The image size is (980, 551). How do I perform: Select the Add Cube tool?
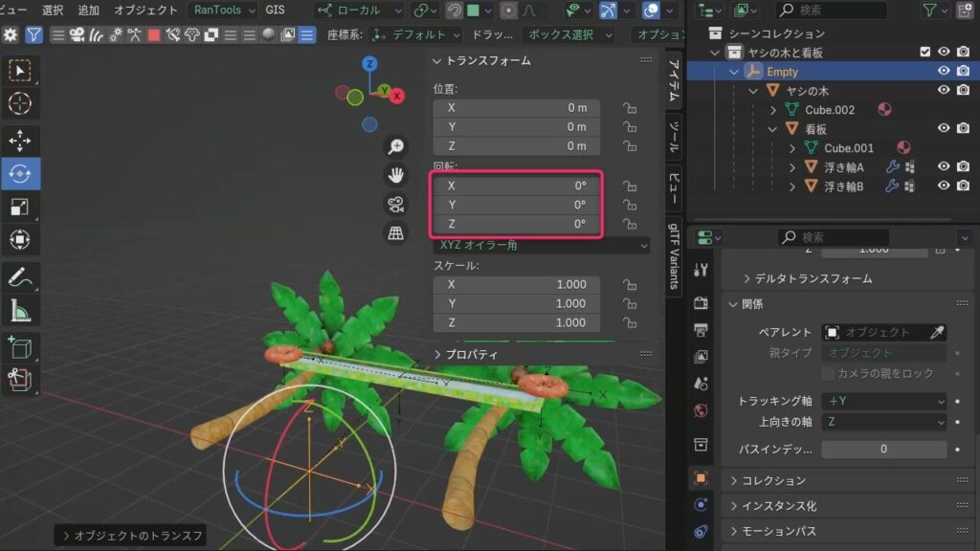[20, 347]
